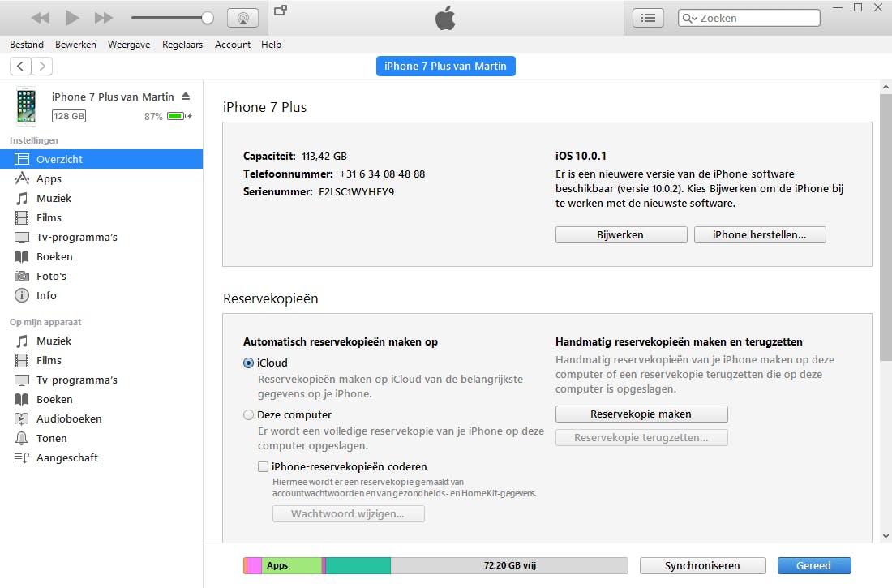
Task: Click the Apple logo in the top bar
Action: pos(445,18)
